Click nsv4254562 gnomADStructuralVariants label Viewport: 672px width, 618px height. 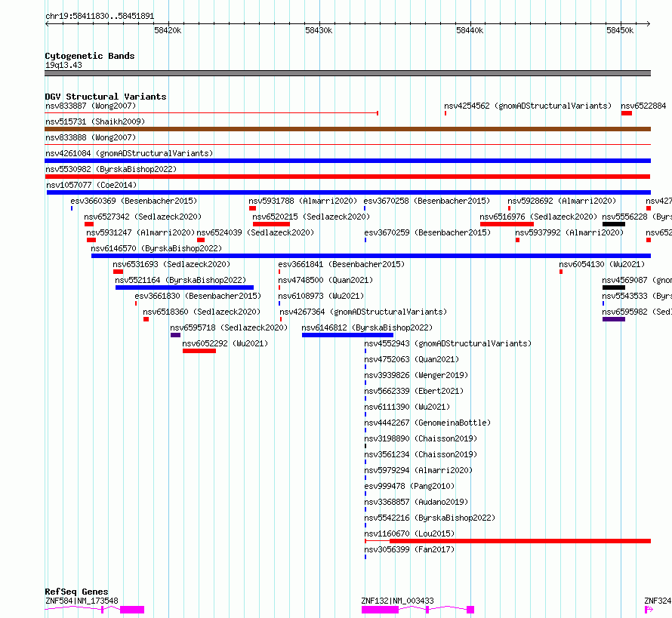tap(528, 106)
